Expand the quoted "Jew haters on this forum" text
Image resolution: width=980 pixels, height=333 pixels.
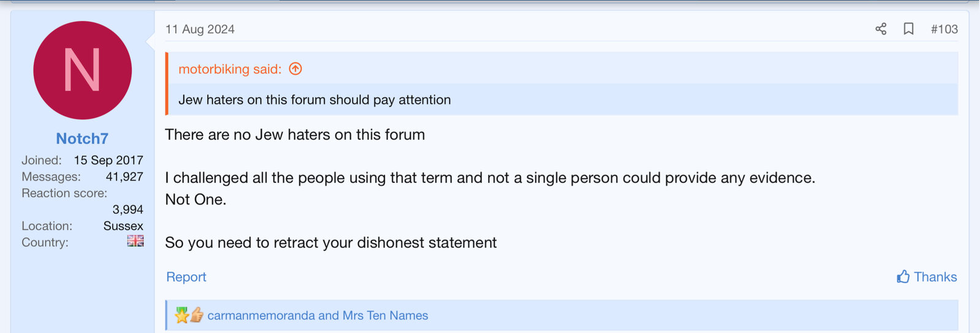(x=314, y=100)
